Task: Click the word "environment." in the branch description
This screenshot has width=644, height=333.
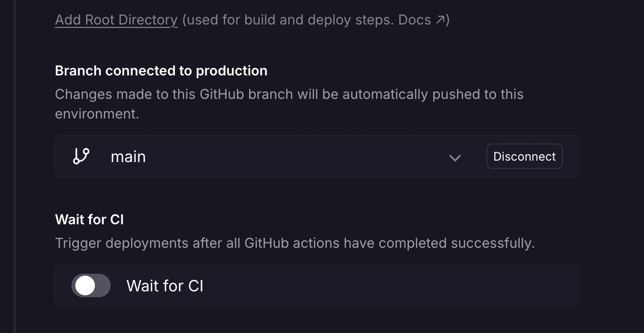Action: point(97,114)
